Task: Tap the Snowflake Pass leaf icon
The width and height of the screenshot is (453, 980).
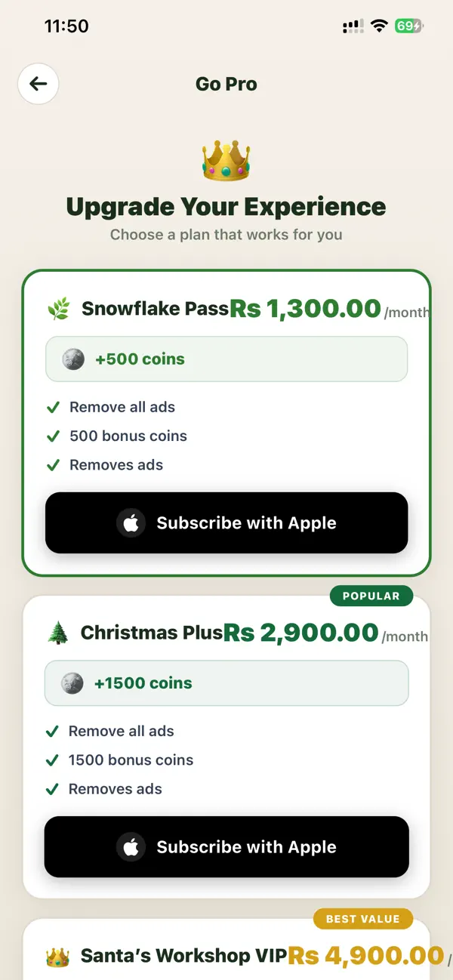Action: click(x=58, y=309)
